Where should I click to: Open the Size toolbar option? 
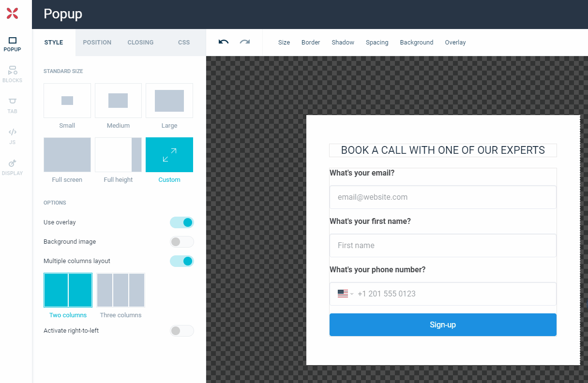[x=284, y=43]
